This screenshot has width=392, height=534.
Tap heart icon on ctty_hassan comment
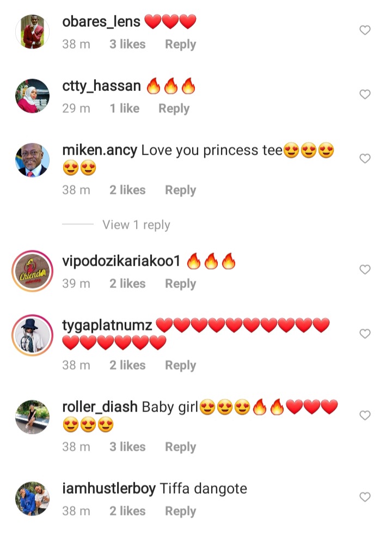tap(365, 94)
